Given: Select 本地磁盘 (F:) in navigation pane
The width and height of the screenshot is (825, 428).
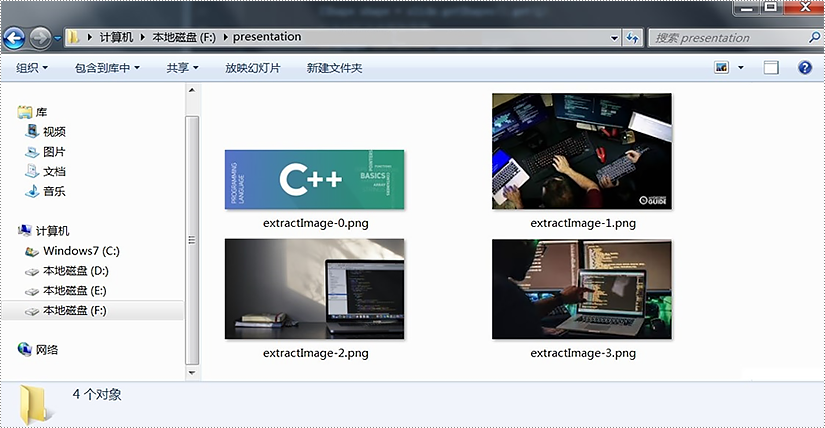Looking at the screenshot, I should (75, 311).
